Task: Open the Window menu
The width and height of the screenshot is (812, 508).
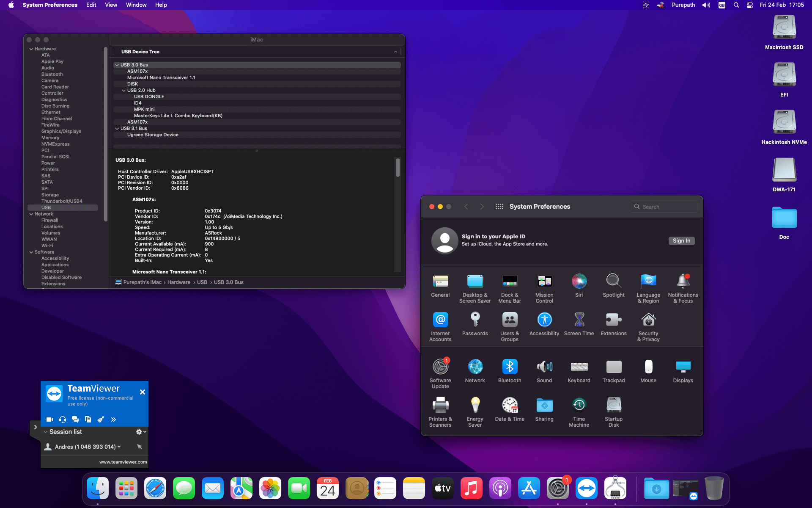Action: (x=136, y=5)
